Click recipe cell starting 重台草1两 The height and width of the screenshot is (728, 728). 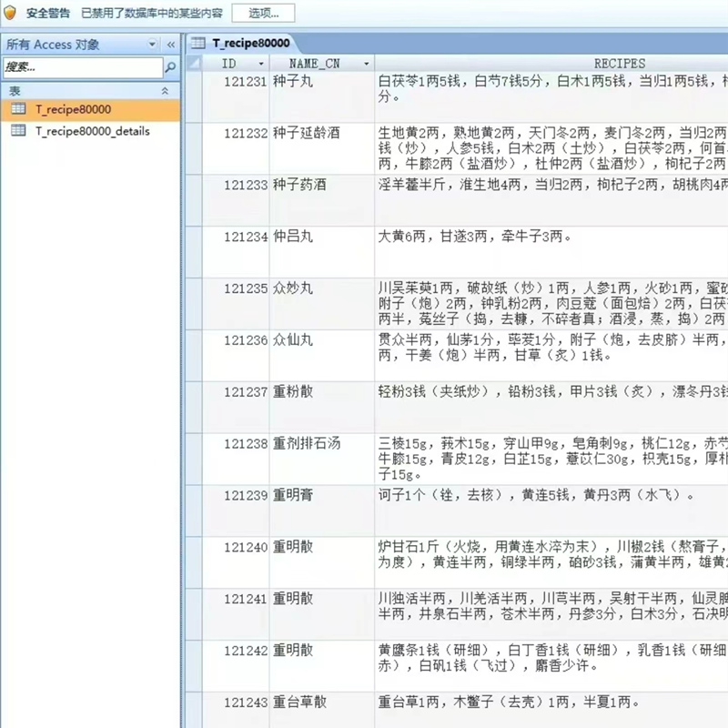[551, 710]
